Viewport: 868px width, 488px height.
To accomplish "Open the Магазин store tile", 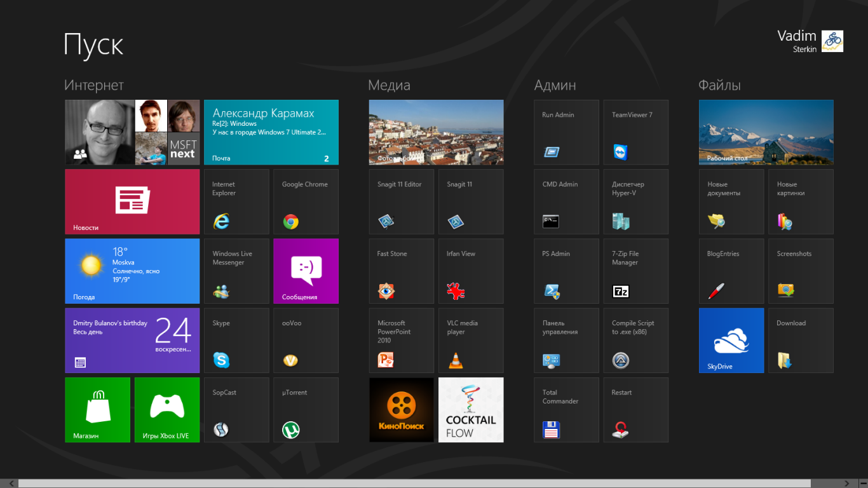I will coord(97,410).
